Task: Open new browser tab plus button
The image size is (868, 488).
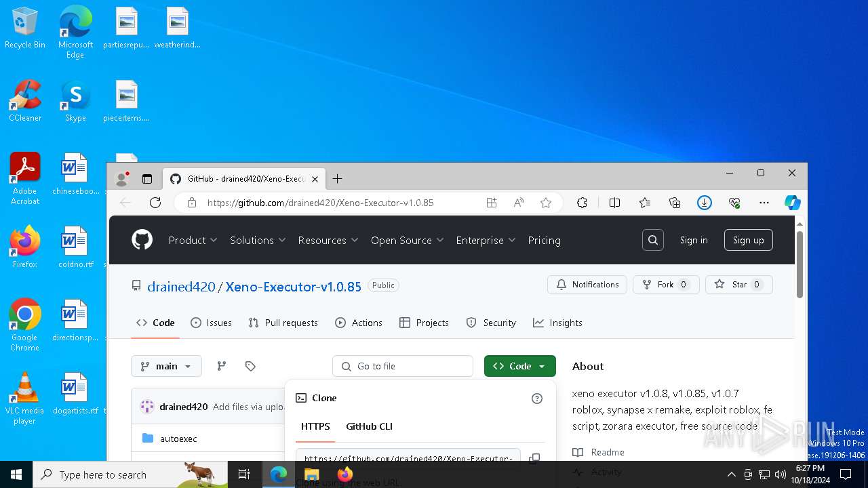Action: (337, 179)
